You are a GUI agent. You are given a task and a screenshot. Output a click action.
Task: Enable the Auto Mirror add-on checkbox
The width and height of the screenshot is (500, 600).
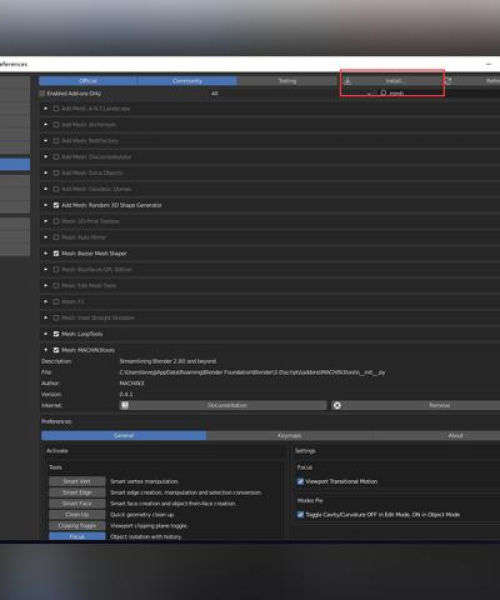[56, 237]
